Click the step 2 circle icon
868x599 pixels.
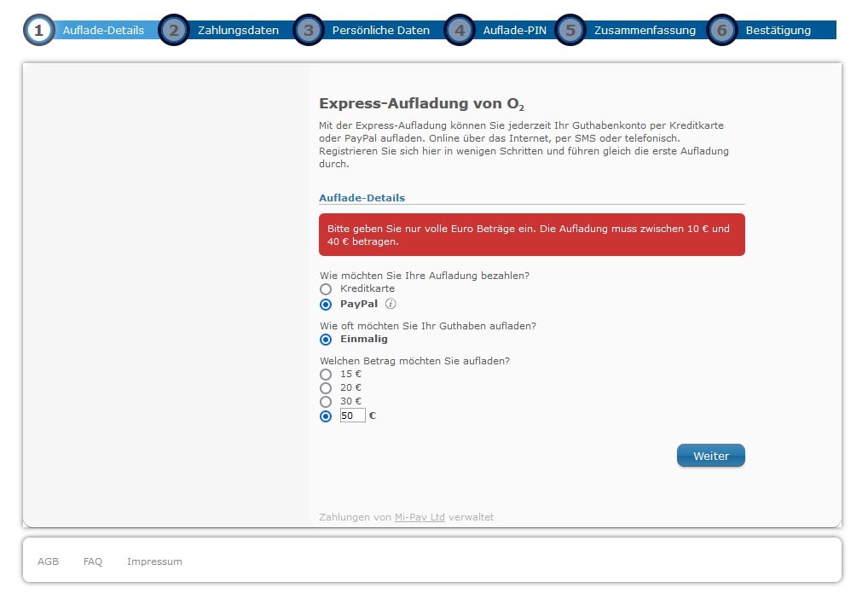[x=174, y=30]
